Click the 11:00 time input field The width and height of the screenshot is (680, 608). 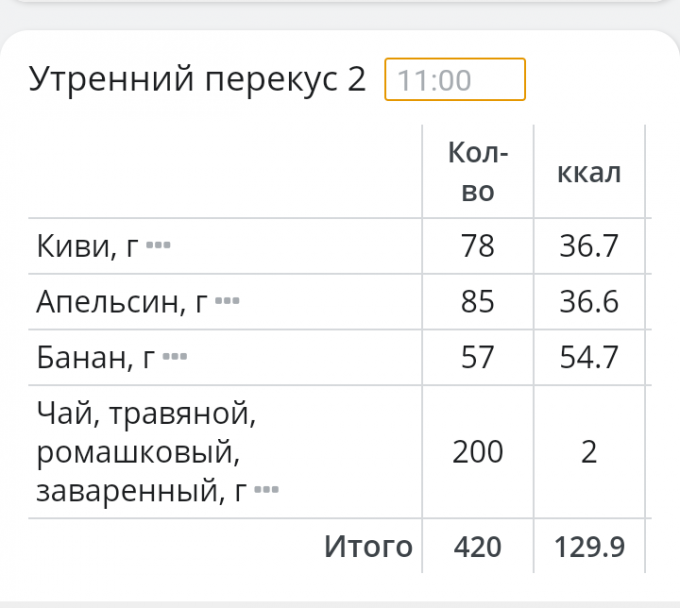pyautogui.click(x=455, y=80)
